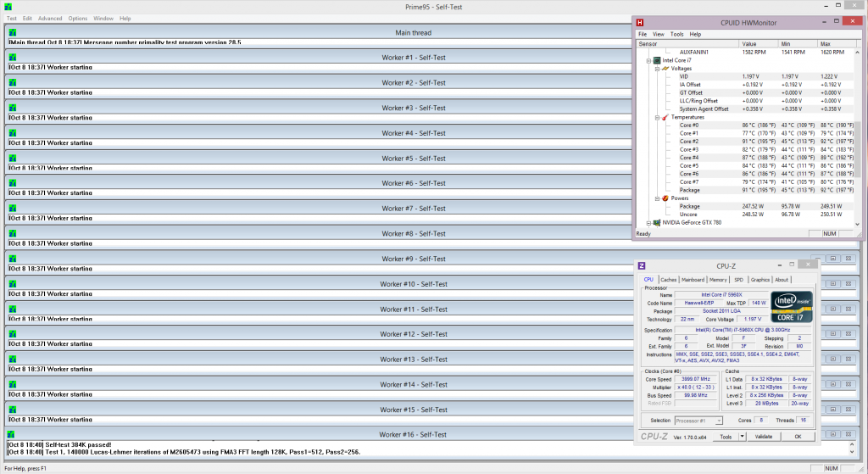Viewport: 868px width, 474px height.
Task: Click the Worker #7 window icon
Action: (x=12, y=209)
